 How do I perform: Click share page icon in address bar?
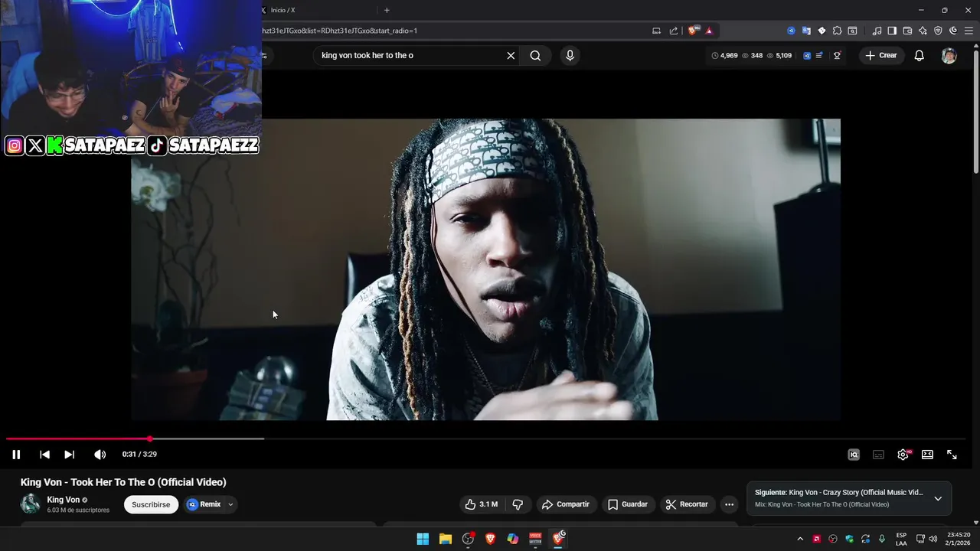(x=674, y=31)
